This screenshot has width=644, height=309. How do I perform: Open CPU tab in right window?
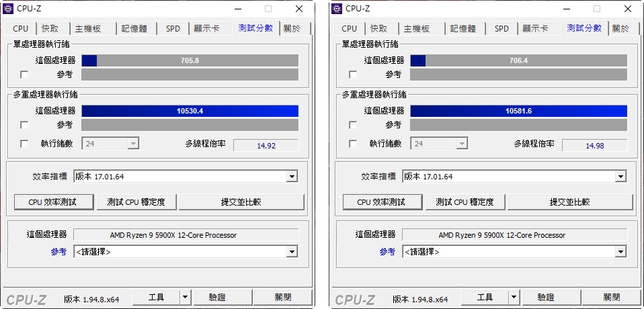click(x=349, y=29)
